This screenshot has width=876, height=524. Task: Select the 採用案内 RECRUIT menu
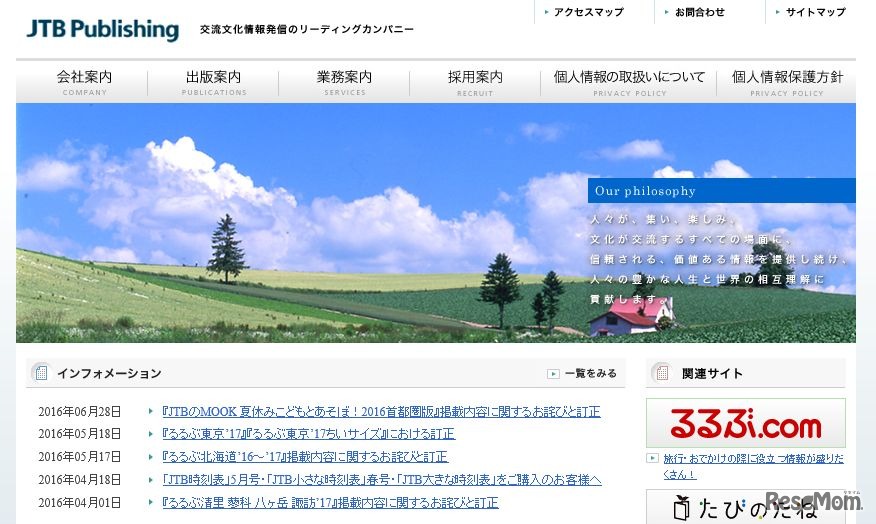pyautogui.click(x=475, y=82)
